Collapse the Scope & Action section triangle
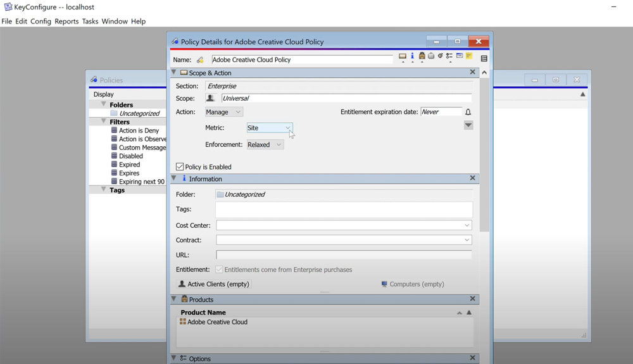This screenshot has height=364, width=633. point(174,72)
